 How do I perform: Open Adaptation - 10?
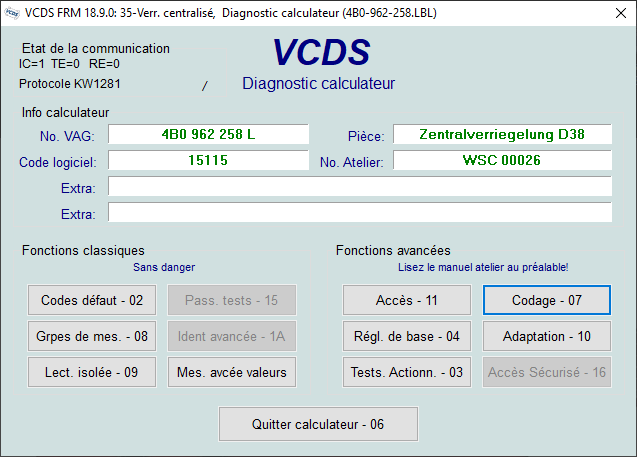point(547,336)
